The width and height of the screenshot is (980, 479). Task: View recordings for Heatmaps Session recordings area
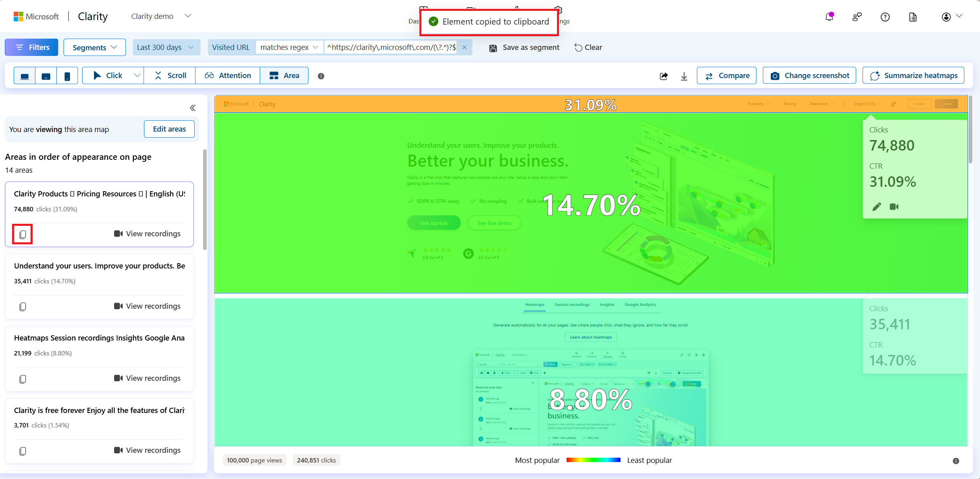[x=147, y=378]
